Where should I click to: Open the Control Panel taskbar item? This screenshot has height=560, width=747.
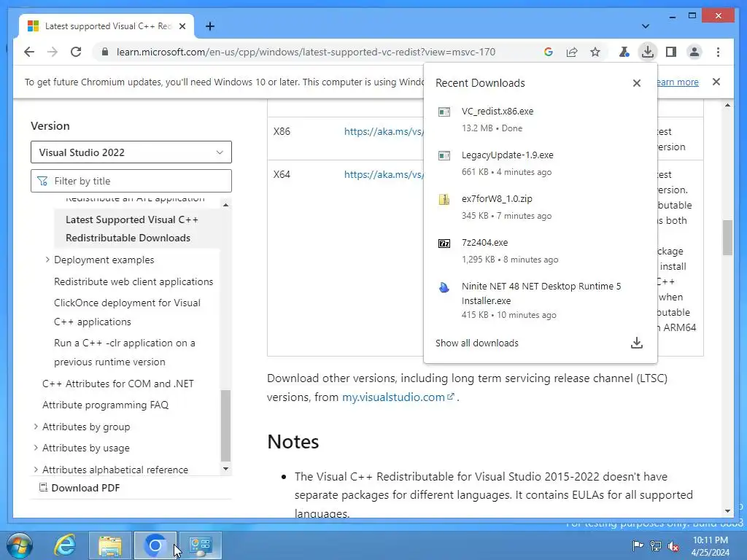click(200, 545)
